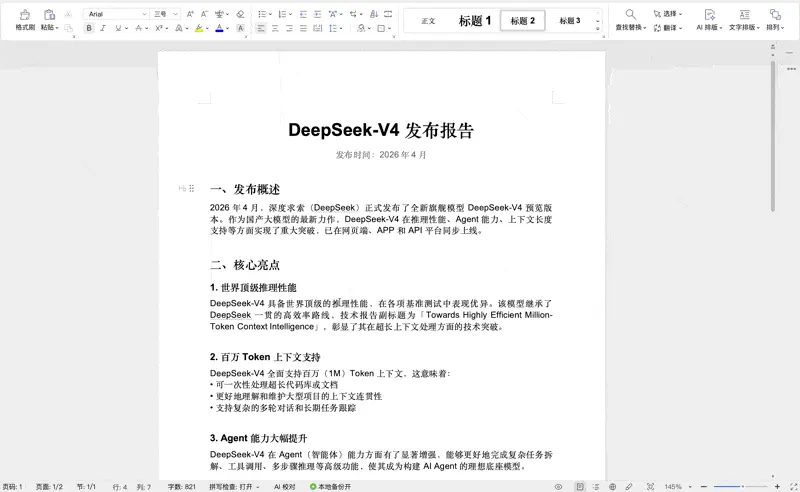The width and height of the screenshot is (800, 492).
Task: Apply the 标题 1 heading style
Action: (474, 21)
